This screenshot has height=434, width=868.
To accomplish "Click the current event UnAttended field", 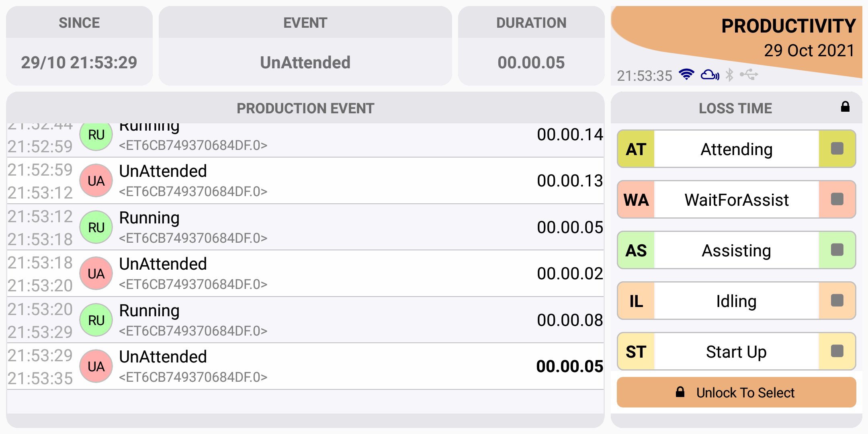I will tap(305, 62).
